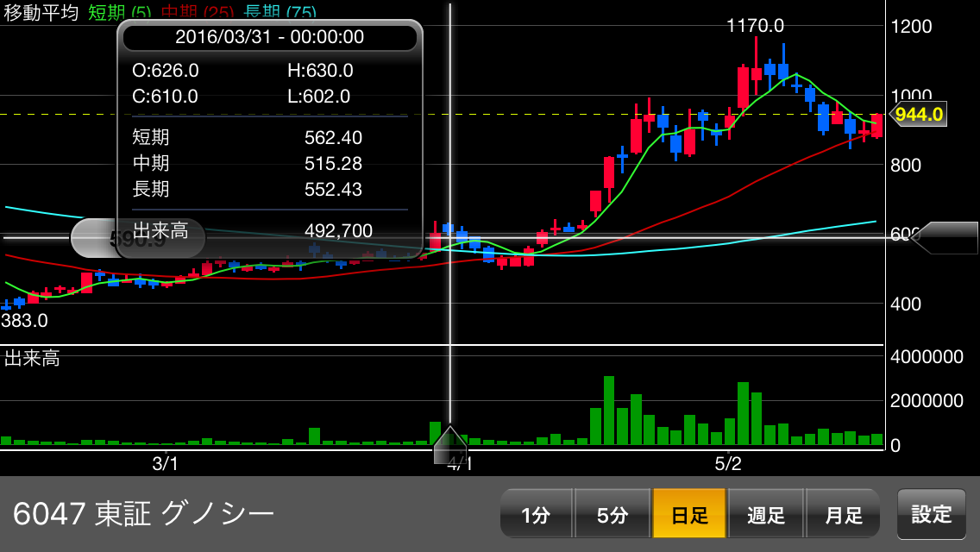Tap the 5/2 date label on axis
980x552 pixels.
pos(728,463)
